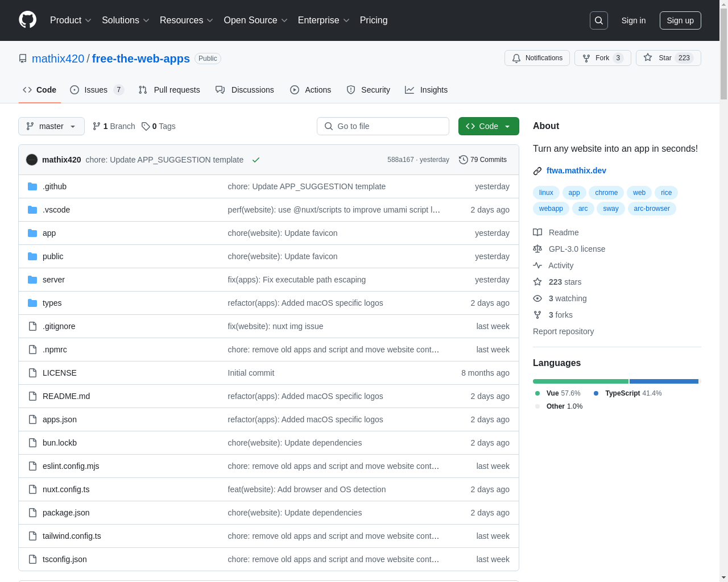Viewport: 728px width, 582px height.
Task: Click the tag icon beside 0 Tags
Action: click(x=146, y=126)
